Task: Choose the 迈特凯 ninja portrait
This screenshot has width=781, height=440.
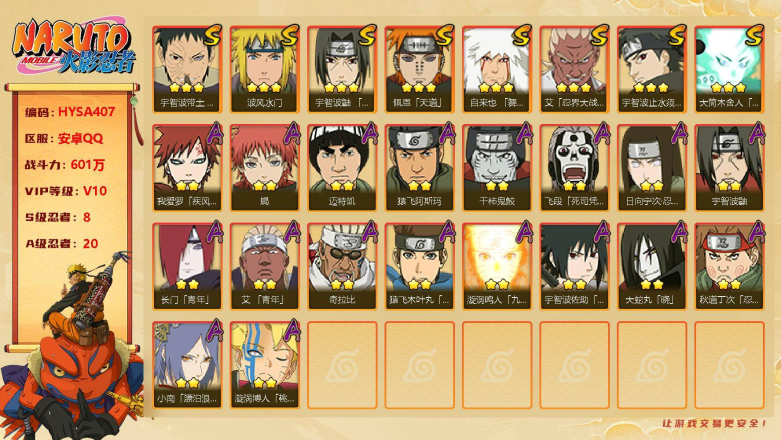Action: [x=342, y=167]
